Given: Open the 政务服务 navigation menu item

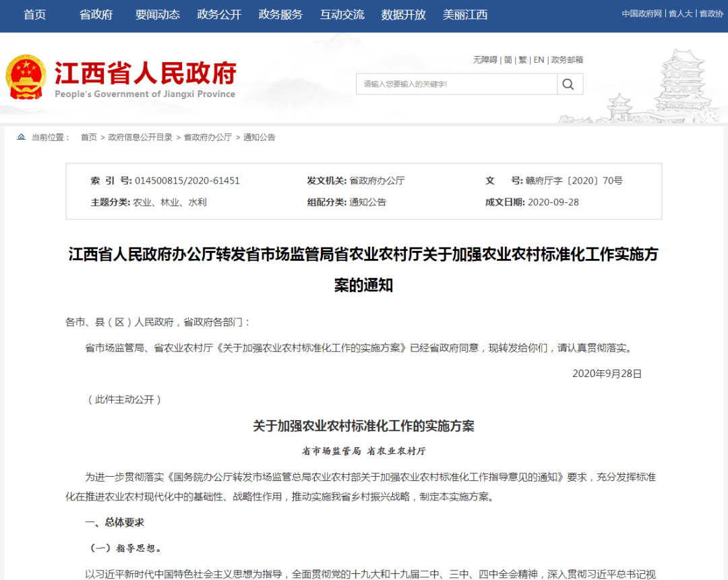Looking at the screenshot, I should [280, 14].
